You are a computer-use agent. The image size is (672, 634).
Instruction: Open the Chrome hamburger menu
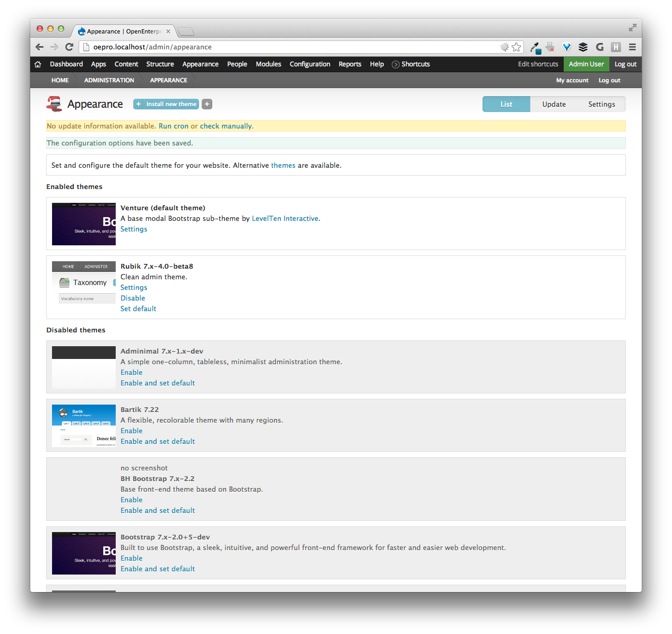632,47
